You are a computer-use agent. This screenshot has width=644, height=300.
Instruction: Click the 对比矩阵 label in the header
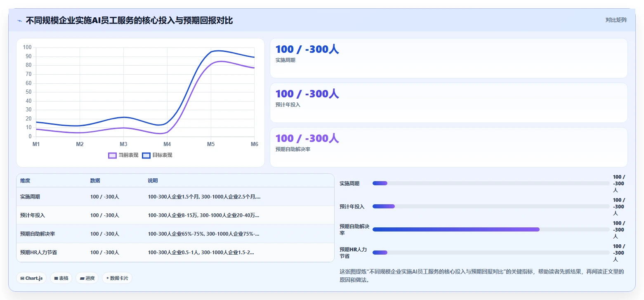(616, 20)
